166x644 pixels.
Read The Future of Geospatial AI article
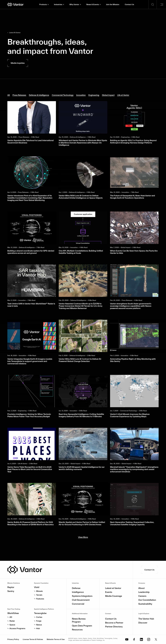pos(132,197)
